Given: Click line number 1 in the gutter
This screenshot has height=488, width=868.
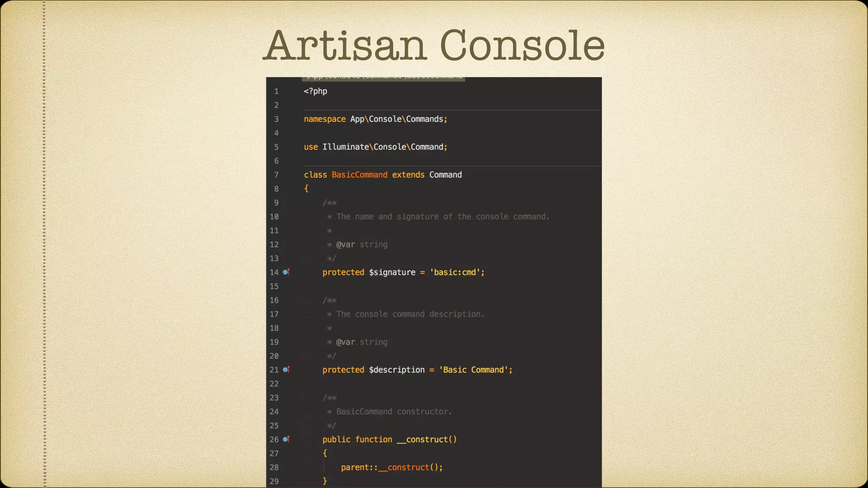Looking at the screenshot, I should click(x=276, y=91).
